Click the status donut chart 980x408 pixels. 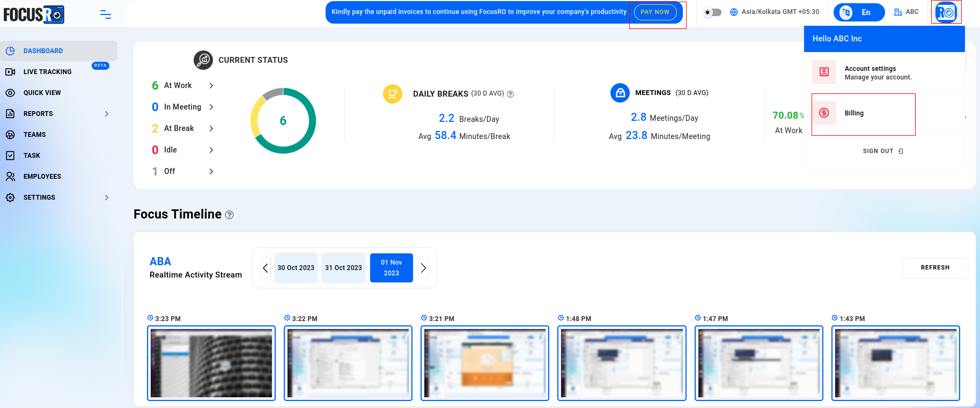283,121
